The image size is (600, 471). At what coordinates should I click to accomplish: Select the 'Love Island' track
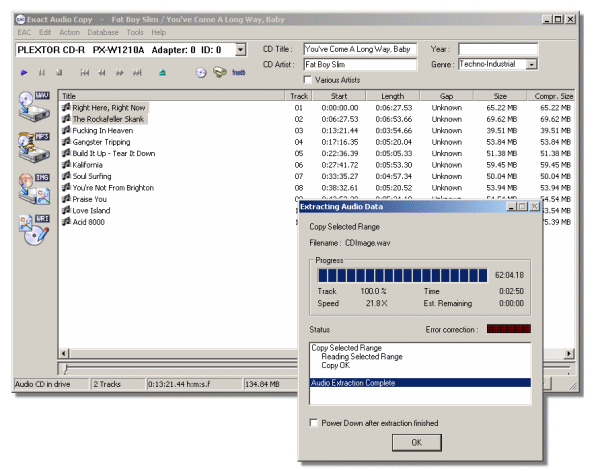coord(91,210)
